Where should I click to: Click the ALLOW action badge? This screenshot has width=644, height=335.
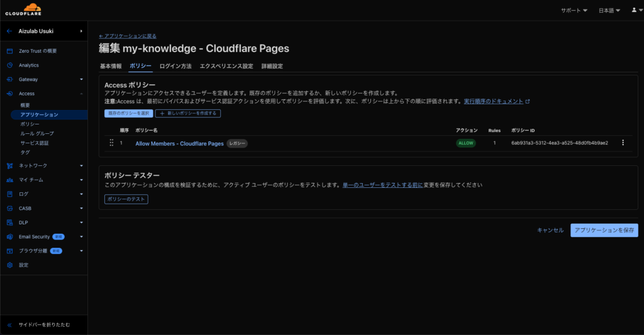pos(466,143)
